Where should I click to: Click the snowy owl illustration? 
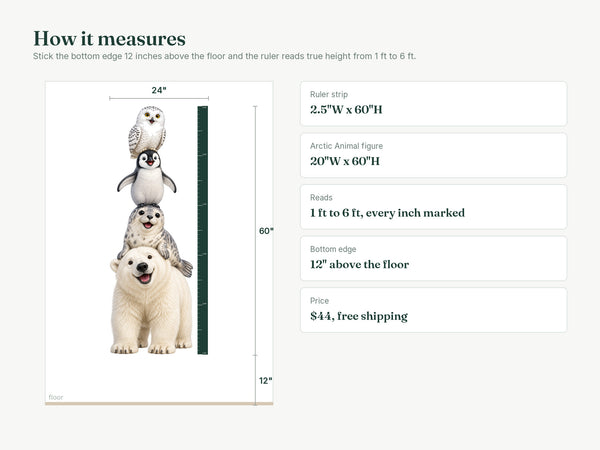(147, 131)
